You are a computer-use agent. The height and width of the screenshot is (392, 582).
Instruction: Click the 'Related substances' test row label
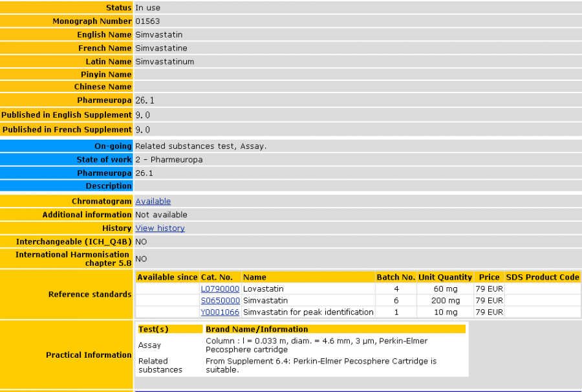[160, 365]
